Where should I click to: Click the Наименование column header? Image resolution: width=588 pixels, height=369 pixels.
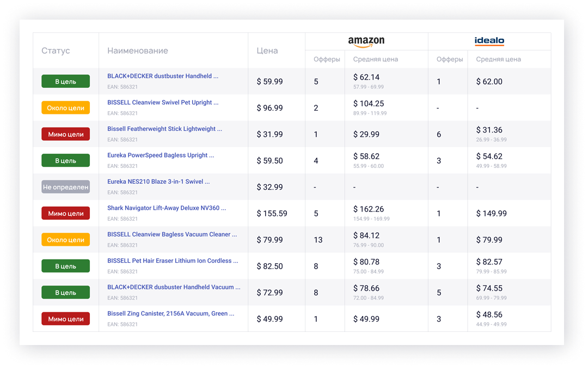point(137,51)
